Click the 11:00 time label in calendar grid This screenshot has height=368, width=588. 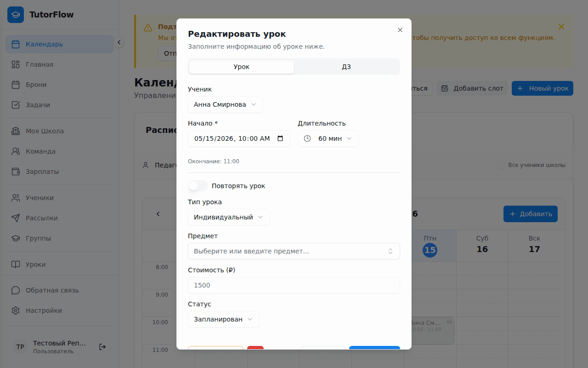[x=160, y=350]
